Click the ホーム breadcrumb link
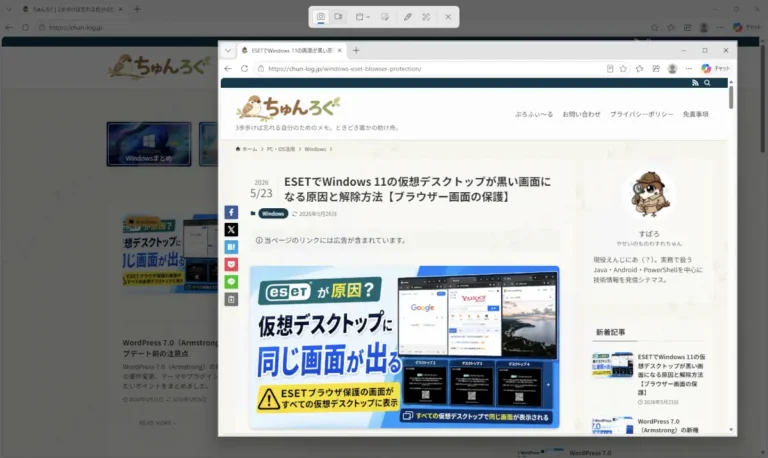 point(246,149)
